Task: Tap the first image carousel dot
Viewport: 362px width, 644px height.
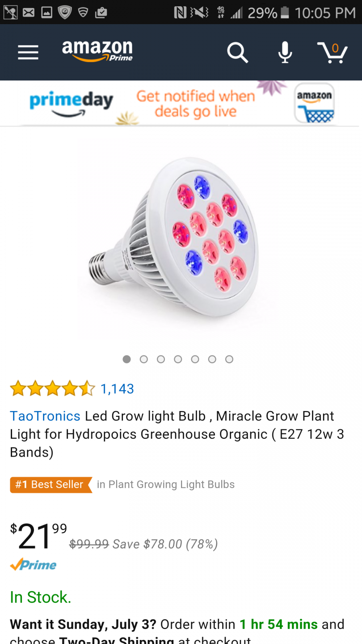Action: point(126,359)
